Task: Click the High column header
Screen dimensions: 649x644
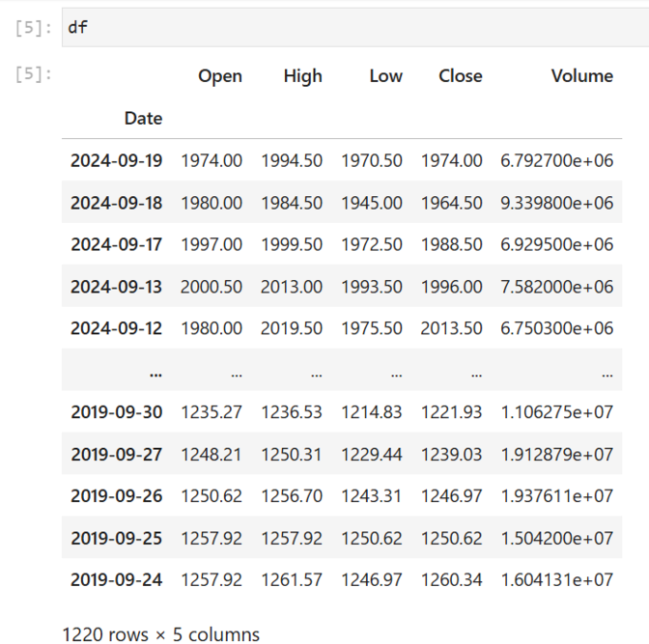Action: pos(302,76)
